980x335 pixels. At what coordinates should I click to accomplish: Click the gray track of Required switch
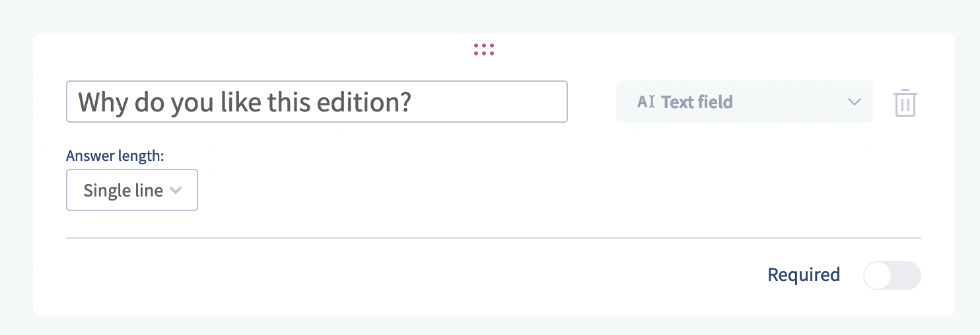(906, 276)
